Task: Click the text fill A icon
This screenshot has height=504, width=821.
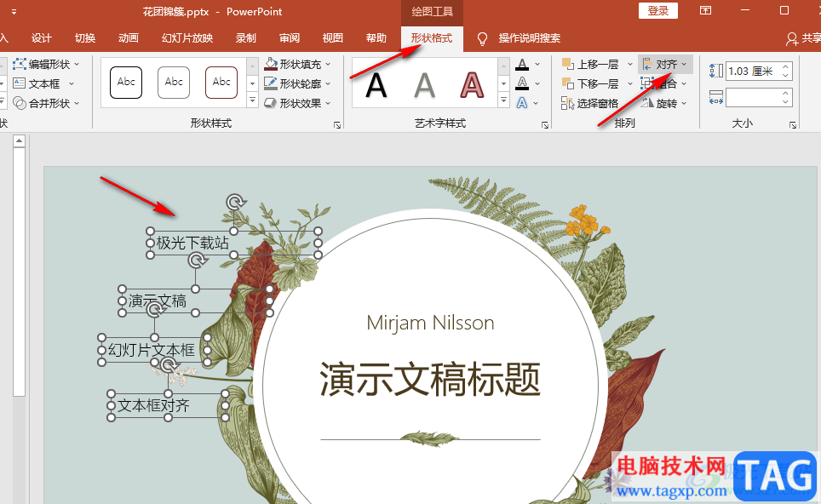Action: pos(522,65)
